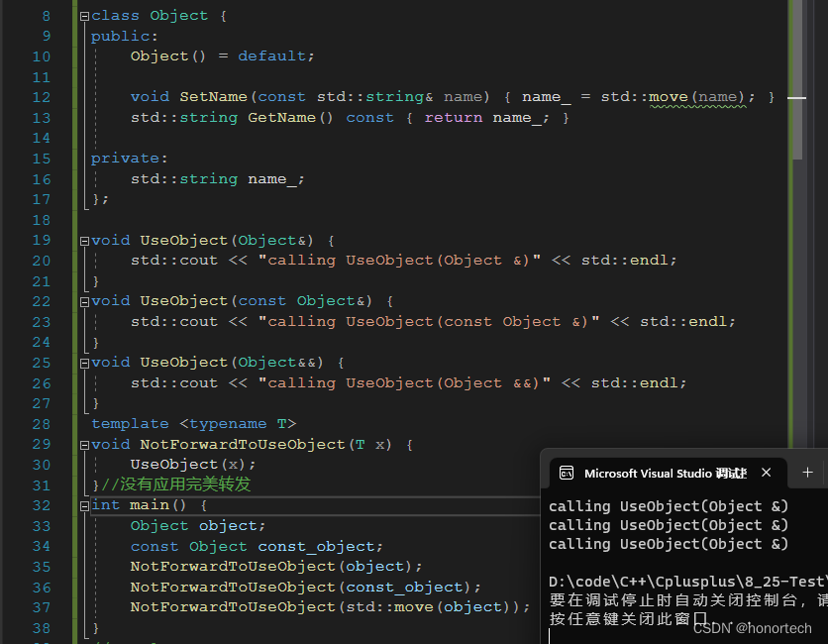The height and width of the screenshot is (644, 828).
Task: Click string literal "calling UseObject(Object &&)"
Action: (404, 383)
